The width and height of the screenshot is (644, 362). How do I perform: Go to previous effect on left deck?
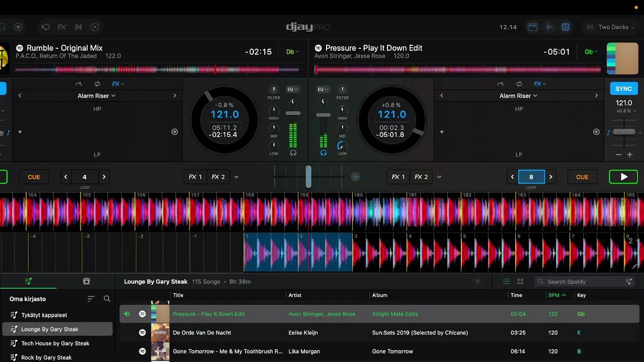coord(20,96)
